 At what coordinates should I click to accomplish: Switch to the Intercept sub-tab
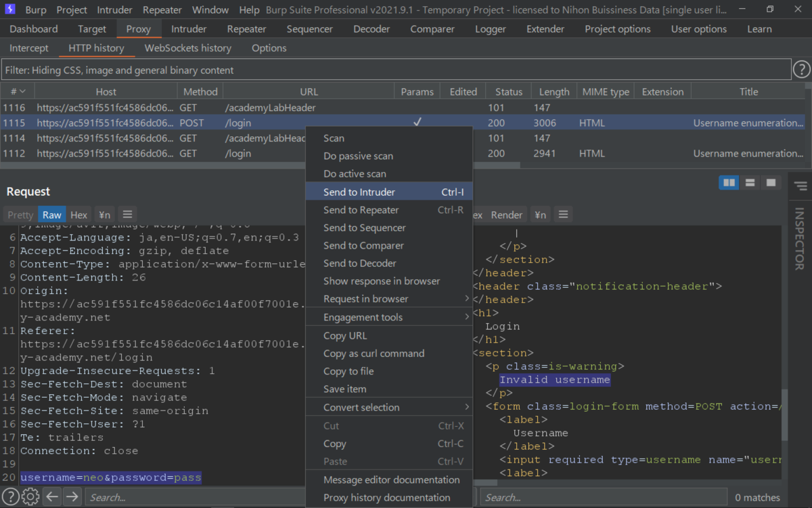pos(29,48)
